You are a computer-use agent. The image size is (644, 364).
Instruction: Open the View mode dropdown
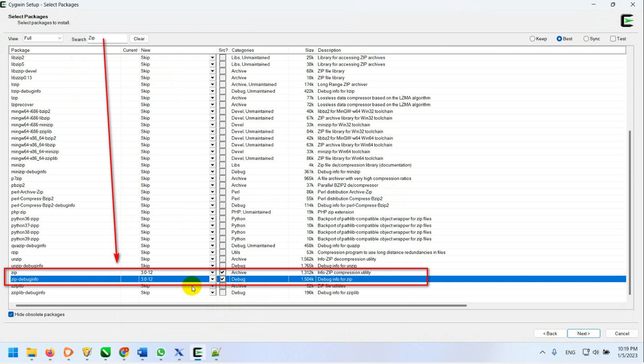click(43, 38)
